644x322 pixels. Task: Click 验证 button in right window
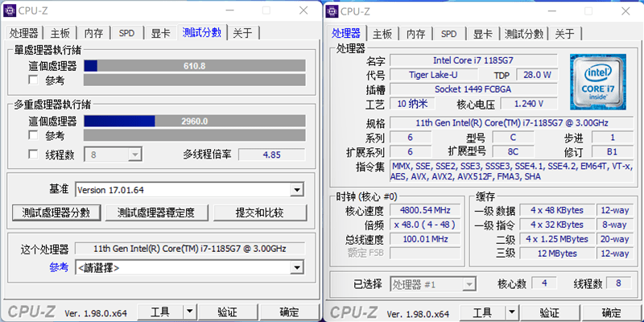coord(550,312)
